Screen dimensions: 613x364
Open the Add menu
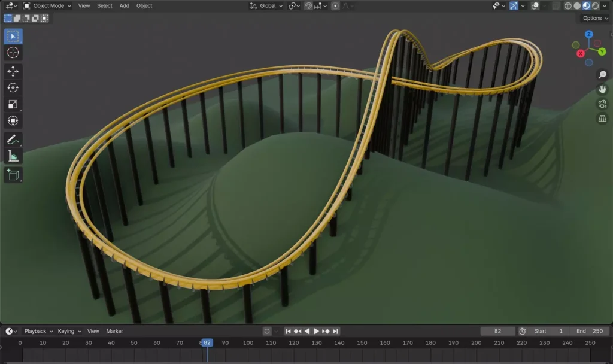124,6
